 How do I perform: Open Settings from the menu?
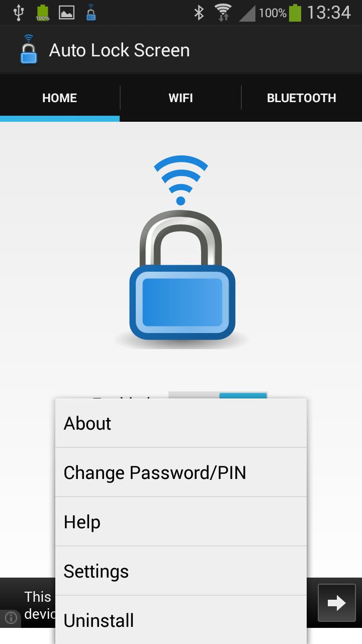[x=181, y=571]
